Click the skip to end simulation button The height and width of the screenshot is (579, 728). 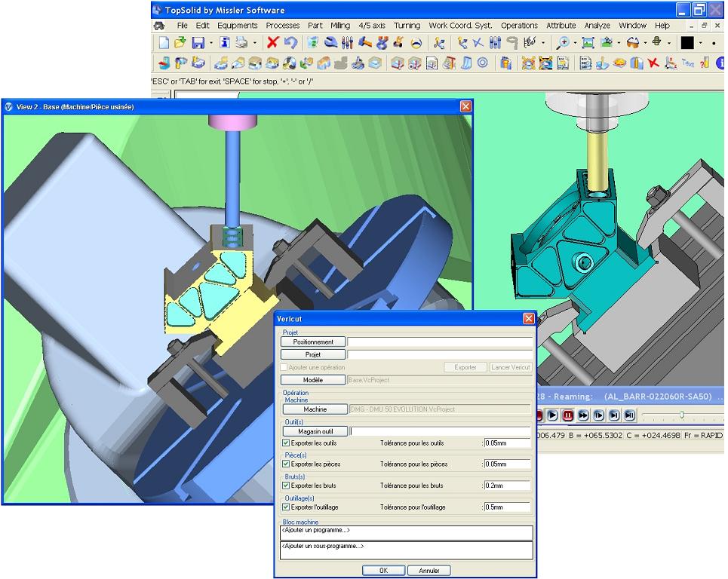tap(614, 415)
